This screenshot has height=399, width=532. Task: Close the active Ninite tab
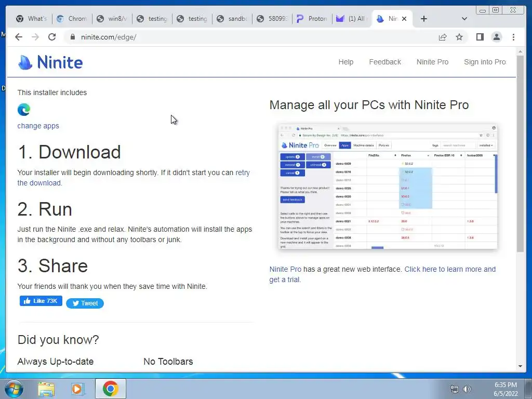click(404, 19)
